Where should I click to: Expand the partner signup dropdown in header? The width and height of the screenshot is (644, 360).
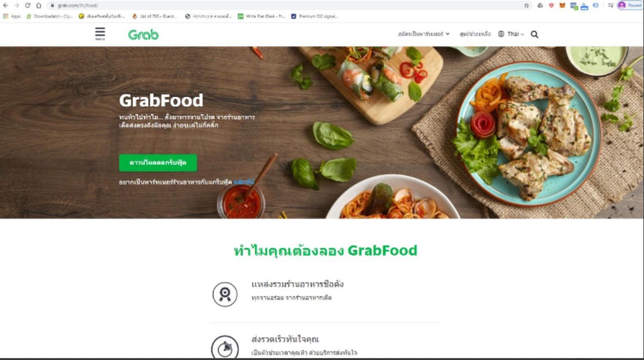point(423,34)
